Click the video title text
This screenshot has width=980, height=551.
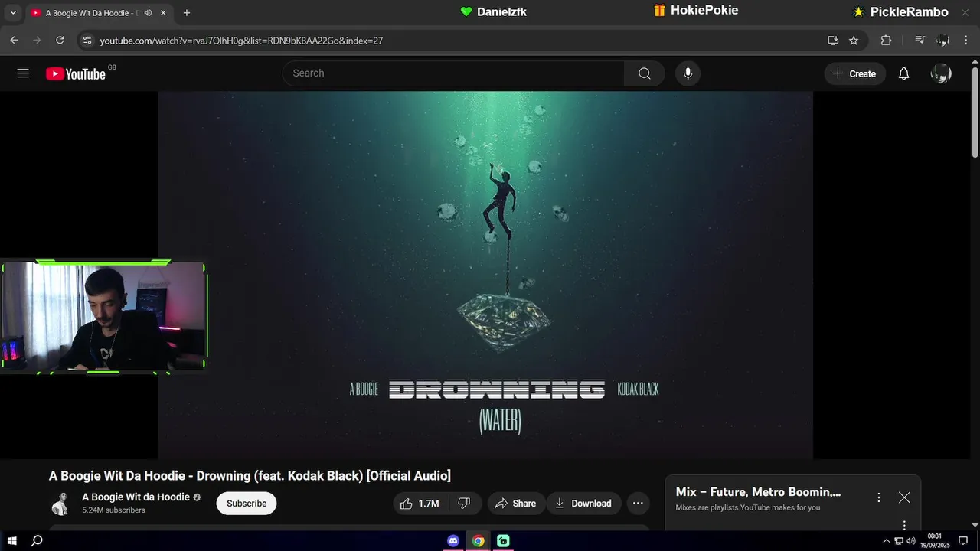[250, 476]
